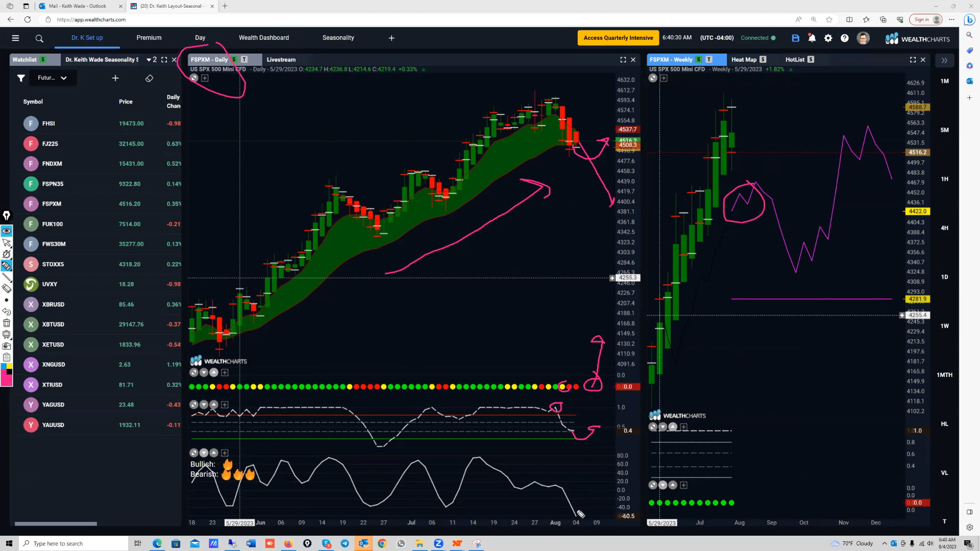
Task: Open the settings gear in the top bar
Action: click(828, 38)
